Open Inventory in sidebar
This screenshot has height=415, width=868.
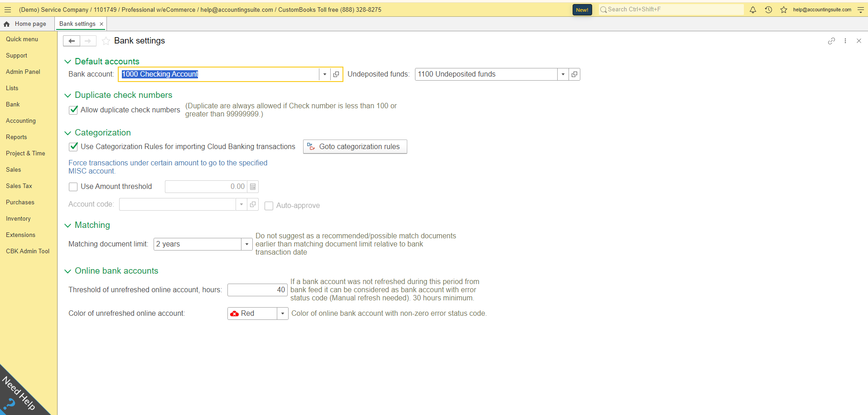pos(18,219)
